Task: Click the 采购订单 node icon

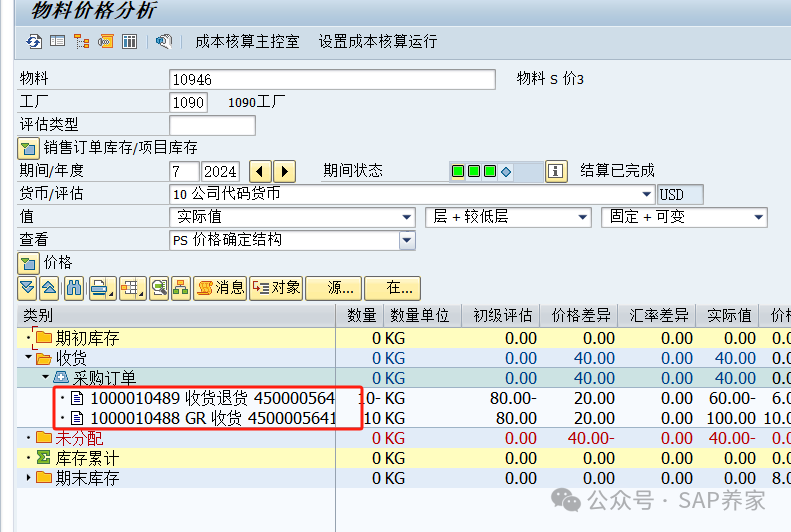Action: tap(61, 377)
